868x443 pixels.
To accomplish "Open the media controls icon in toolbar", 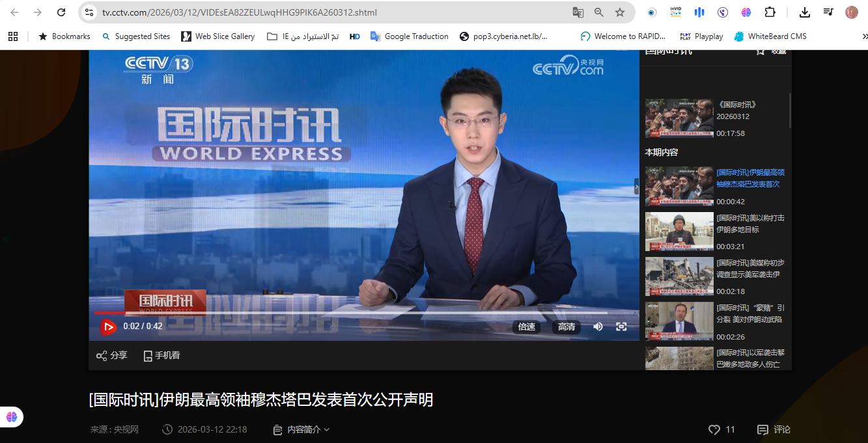I will [828, 12].
